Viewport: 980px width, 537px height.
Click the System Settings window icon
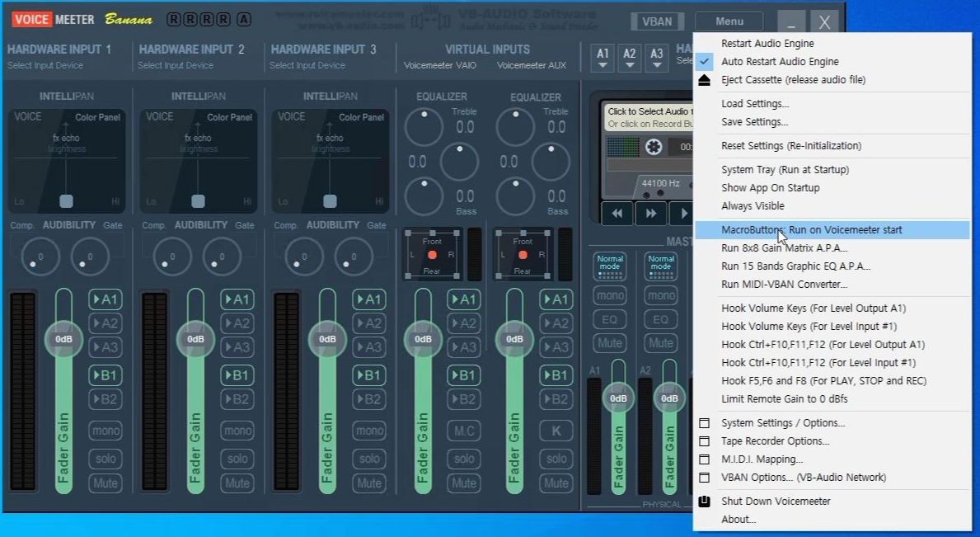pos(705,423)
